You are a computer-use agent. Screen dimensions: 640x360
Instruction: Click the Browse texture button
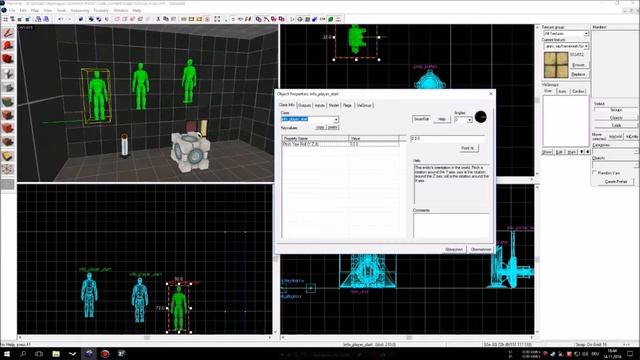[579, 65]
